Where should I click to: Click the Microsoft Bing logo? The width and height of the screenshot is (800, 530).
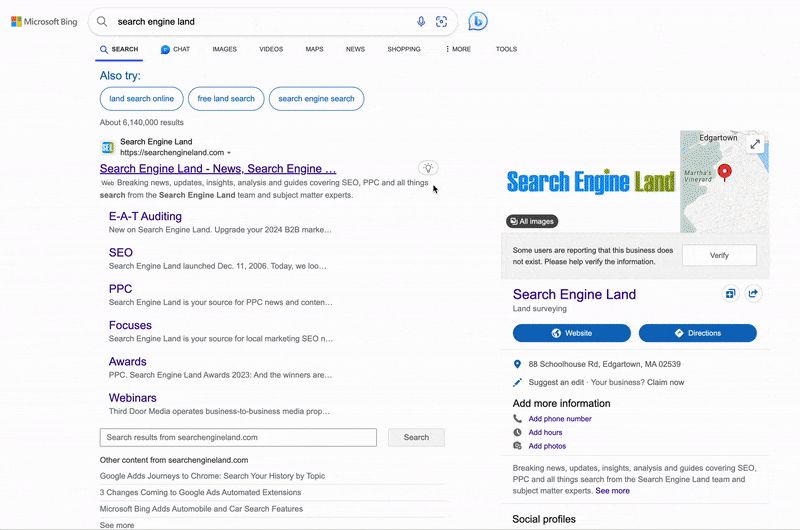(44, 21)
